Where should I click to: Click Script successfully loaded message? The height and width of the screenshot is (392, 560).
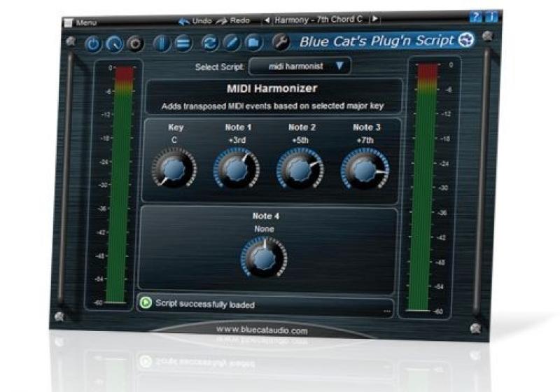[x=205, y=304]
